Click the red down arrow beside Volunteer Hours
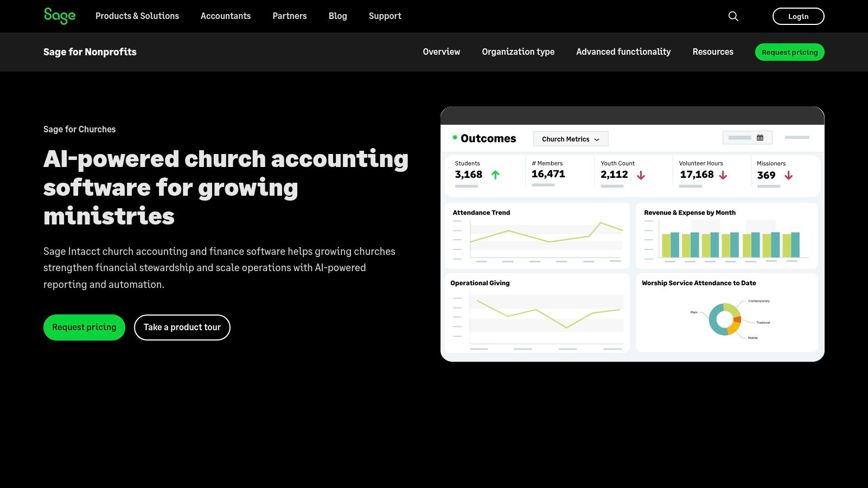Screen dimensions: 868x488 pyautogui.click(x=723, y=175)
